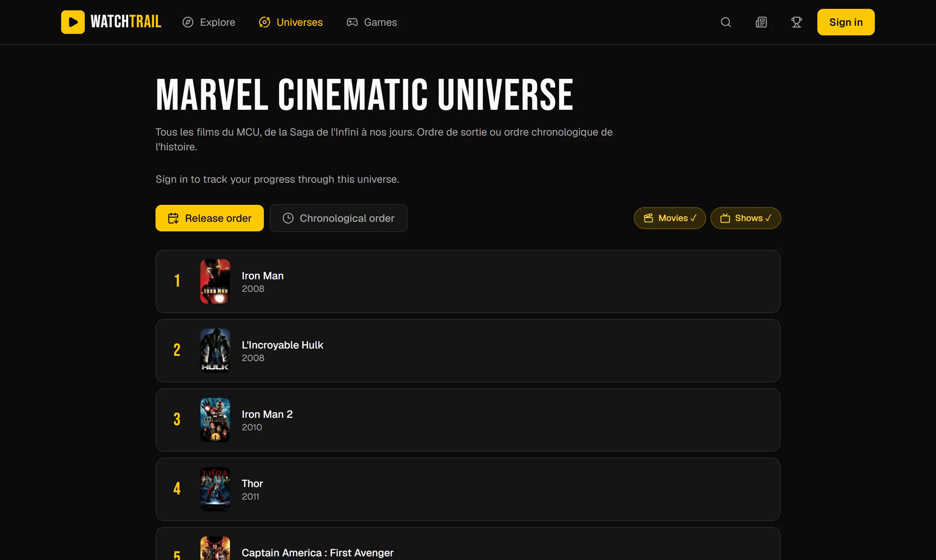This screenshot has width=936, height=560.
Task: Open the Universes navigation item
Action: click(x=291, y=22)
